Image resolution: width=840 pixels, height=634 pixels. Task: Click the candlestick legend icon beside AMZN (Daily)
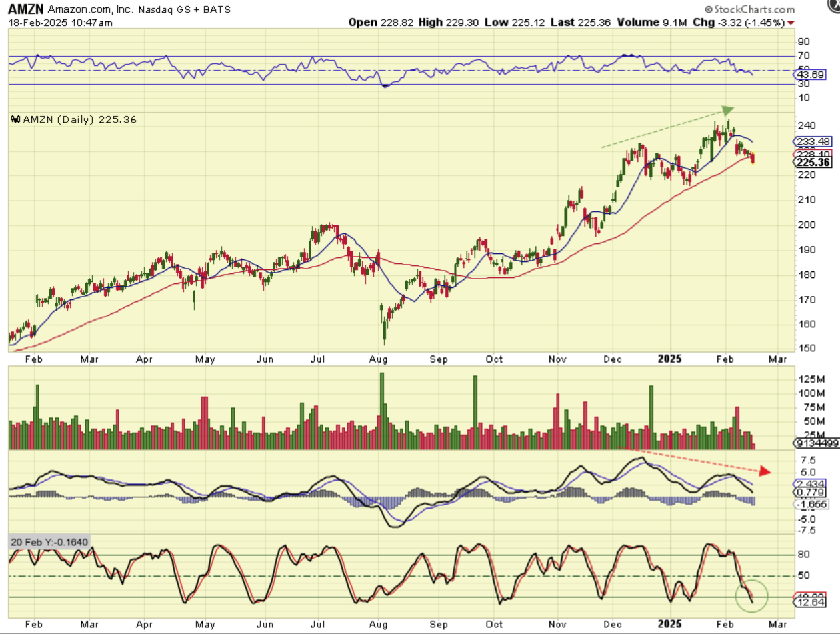[16, 120]
